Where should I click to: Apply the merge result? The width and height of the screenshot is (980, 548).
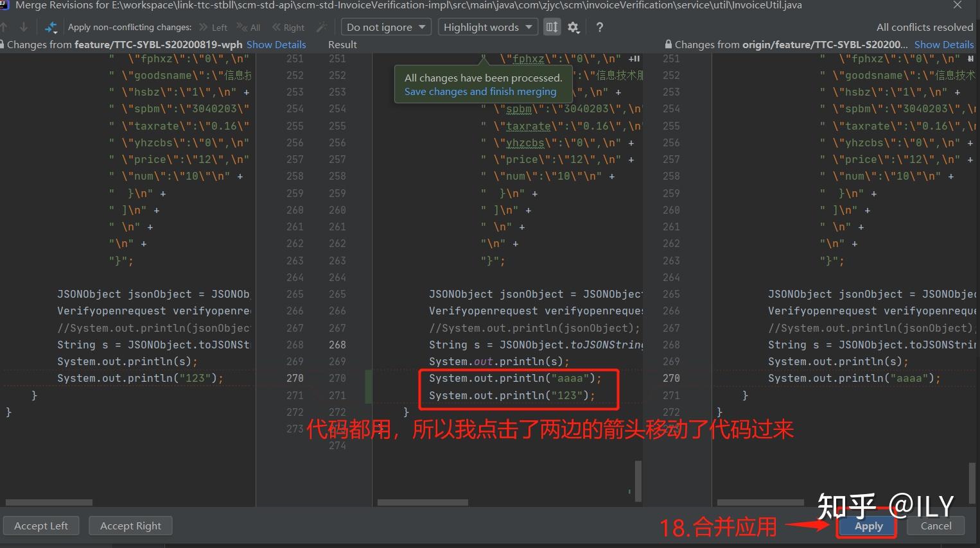[868, 526]
